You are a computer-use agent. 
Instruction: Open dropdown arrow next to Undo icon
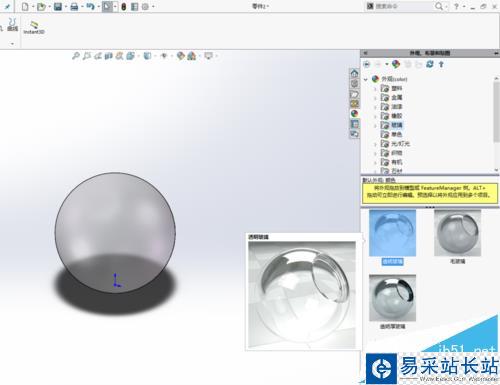click(x=98, y=7)
